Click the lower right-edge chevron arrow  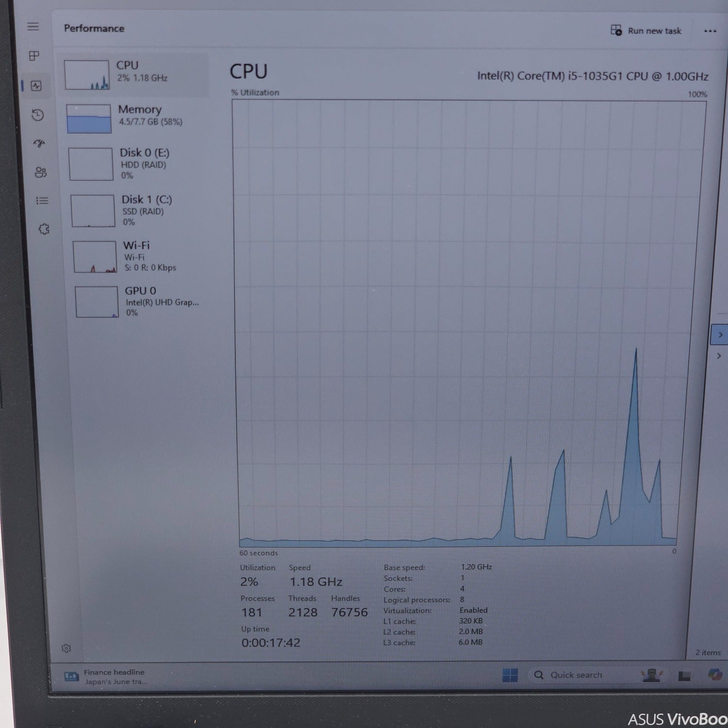[719, 356]
